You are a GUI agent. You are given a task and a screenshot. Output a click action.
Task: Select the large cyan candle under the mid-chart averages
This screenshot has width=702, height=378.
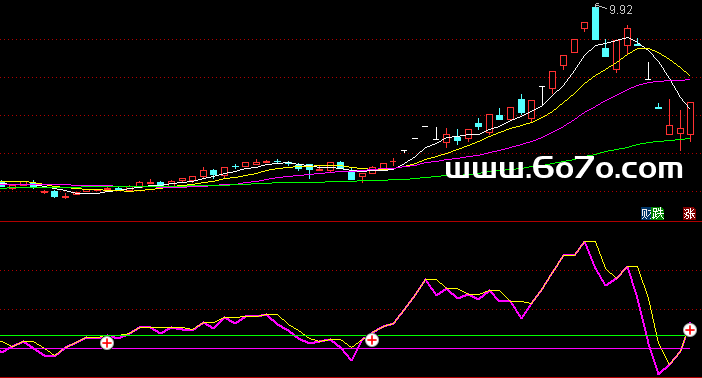(x=351, y=175)
